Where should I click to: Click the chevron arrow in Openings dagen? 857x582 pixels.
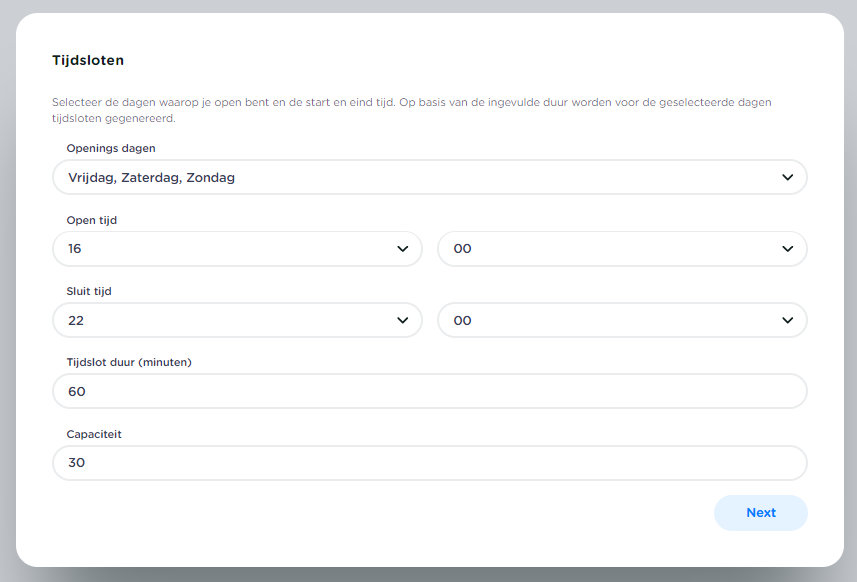point(787,177)
